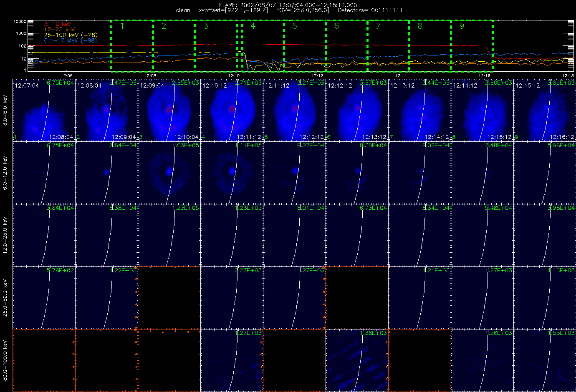The image size is (576, 392).
Task: Click the 10000 y-axis label
Action: click(20, 21)
